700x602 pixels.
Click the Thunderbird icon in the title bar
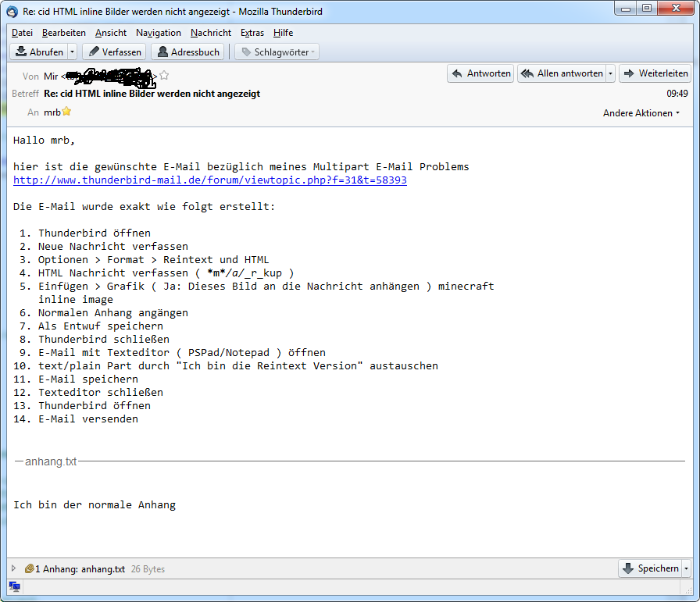pyautogui.click(x=12, y=11)
